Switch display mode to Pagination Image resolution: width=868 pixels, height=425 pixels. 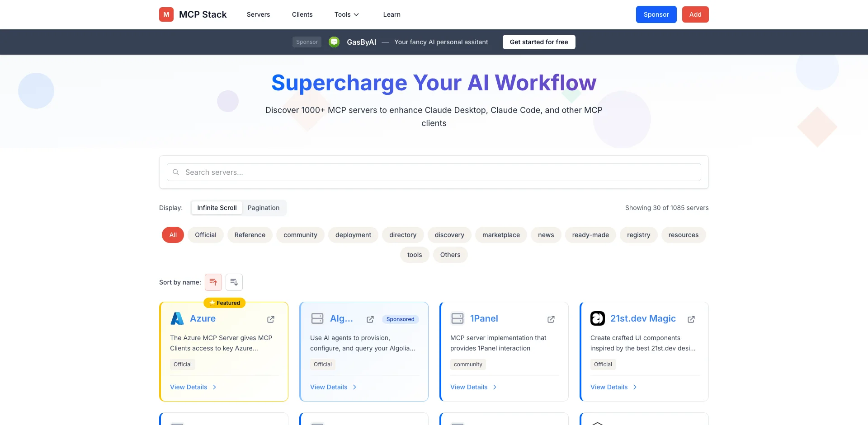point(263,208)
